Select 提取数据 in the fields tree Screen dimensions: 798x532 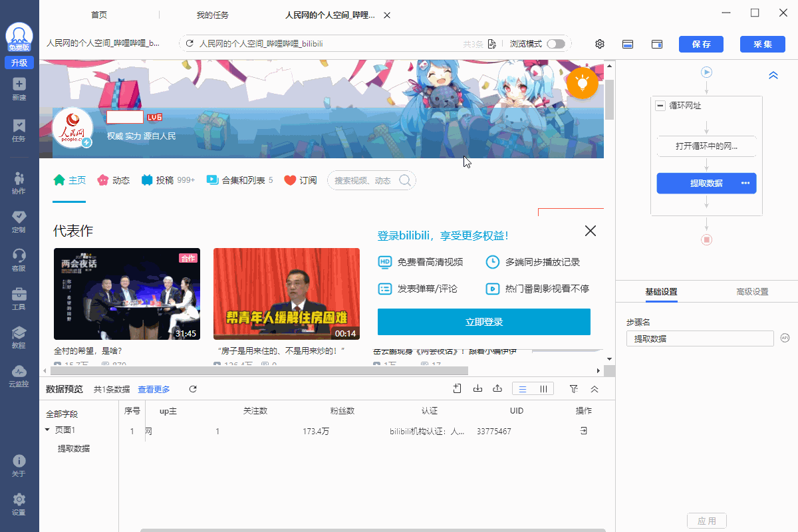click(x=74, y=448)
